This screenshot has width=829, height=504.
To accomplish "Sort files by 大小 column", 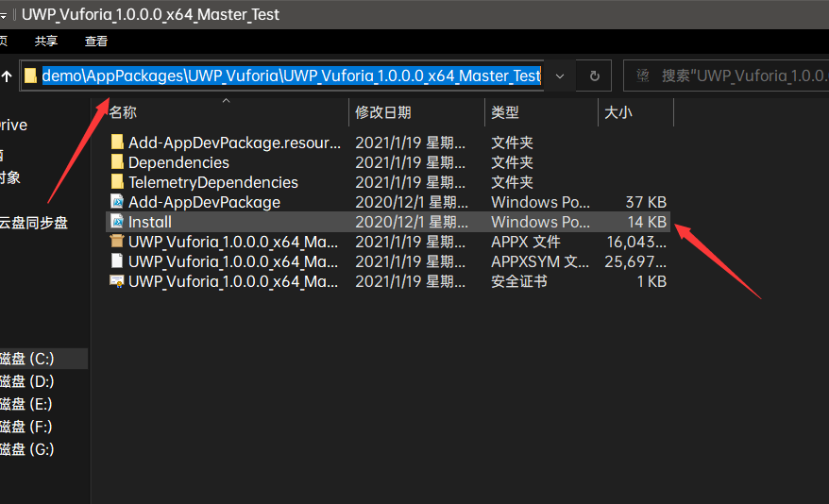I will (x=618, y=112).
